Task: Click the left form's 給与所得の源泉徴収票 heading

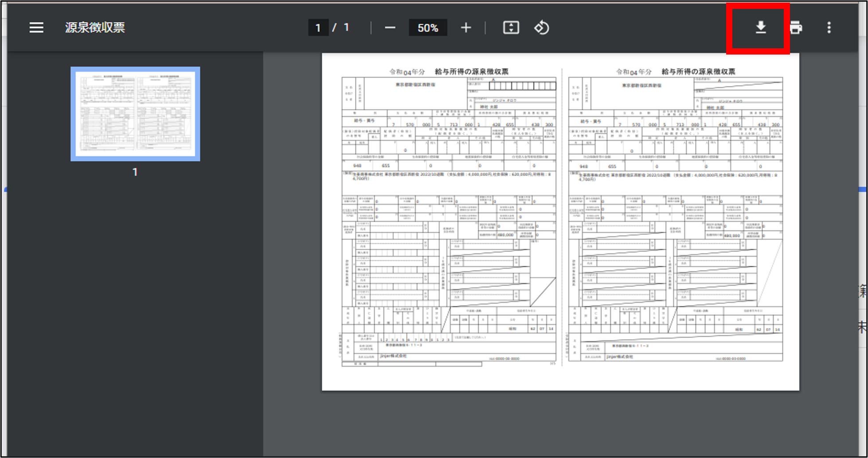Action: click(x=471, y=71)
